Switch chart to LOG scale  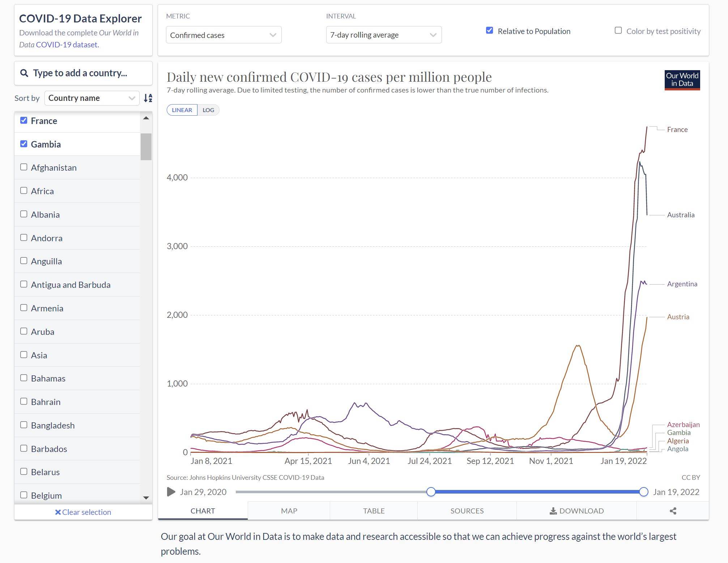[208, 110]
